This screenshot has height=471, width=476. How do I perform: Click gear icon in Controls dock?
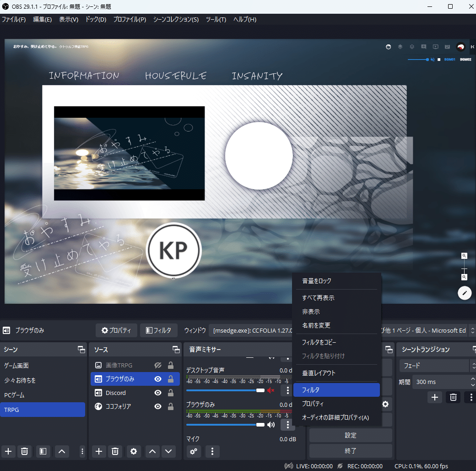click(385, 404)
